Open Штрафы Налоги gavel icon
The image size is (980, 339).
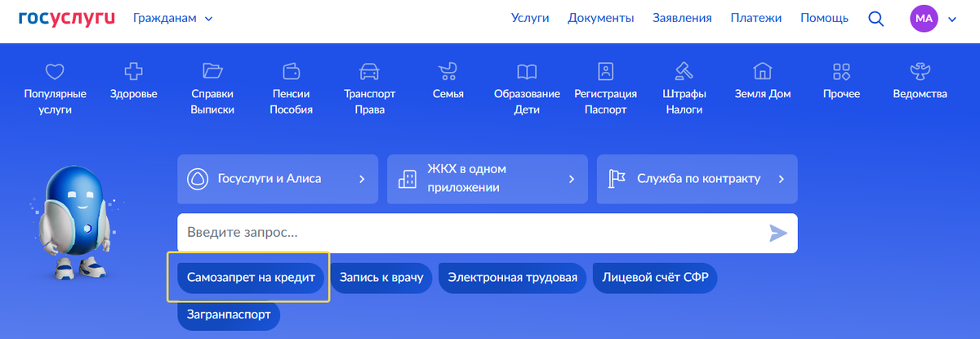click(684, 71)
